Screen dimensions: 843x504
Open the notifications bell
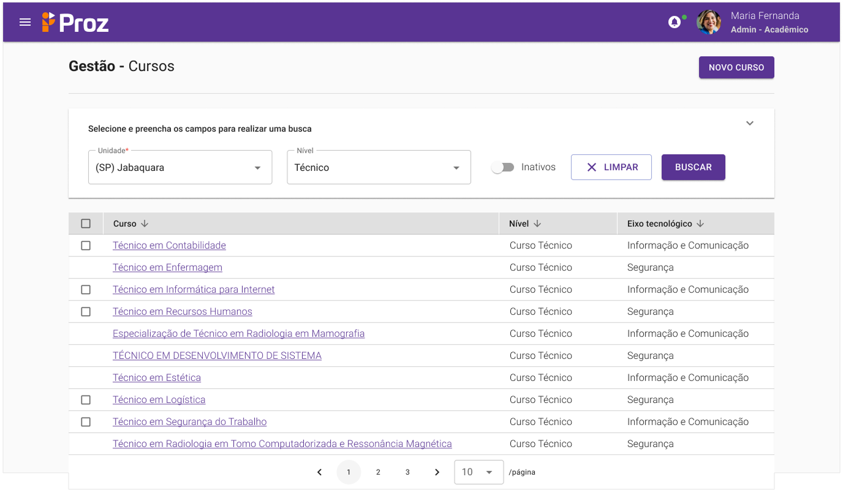[674, 23]
